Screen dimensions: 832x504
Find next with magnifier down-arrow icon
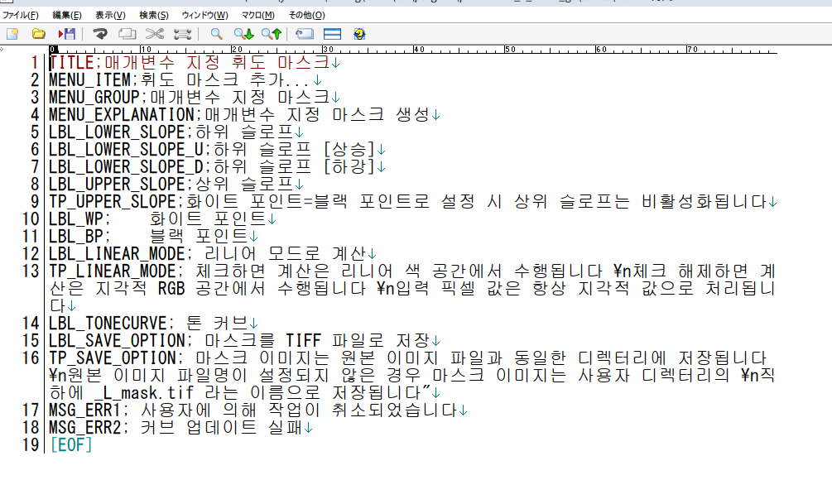244,35
